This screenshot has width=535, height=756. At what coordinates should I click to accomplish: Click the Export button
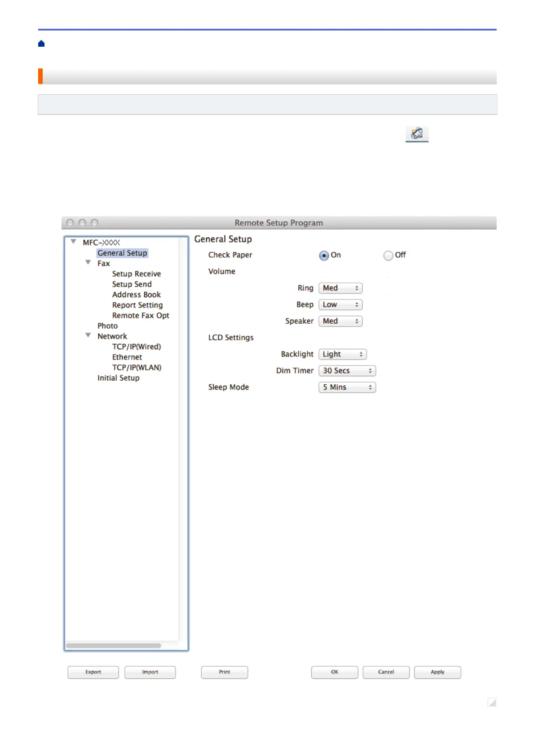pyautogui.click(x=93, y=672)
